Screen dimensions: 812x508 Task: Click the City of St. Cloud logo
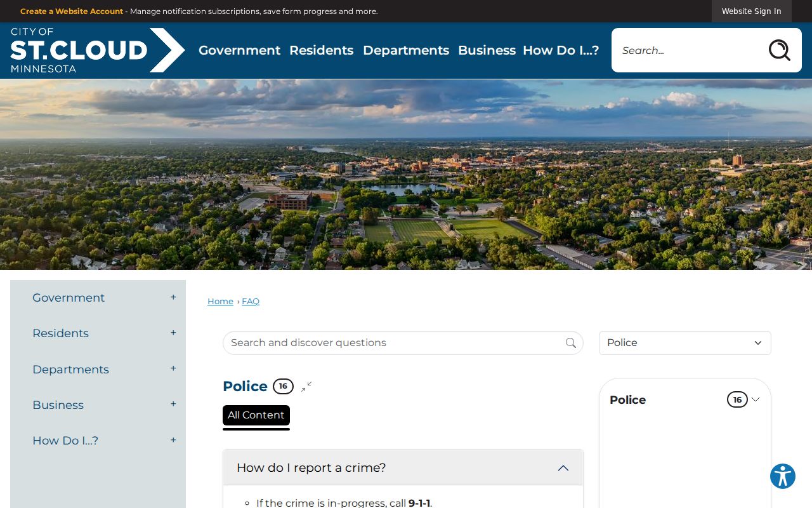tap(98, 50)
